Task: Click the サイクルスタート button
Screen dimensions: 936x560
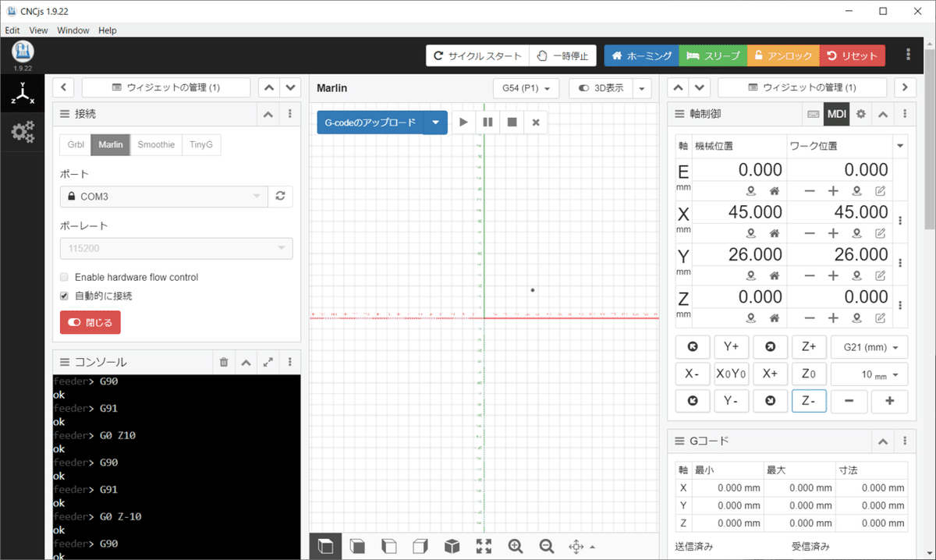Action: pyautogui.click(x=477, y=55)
